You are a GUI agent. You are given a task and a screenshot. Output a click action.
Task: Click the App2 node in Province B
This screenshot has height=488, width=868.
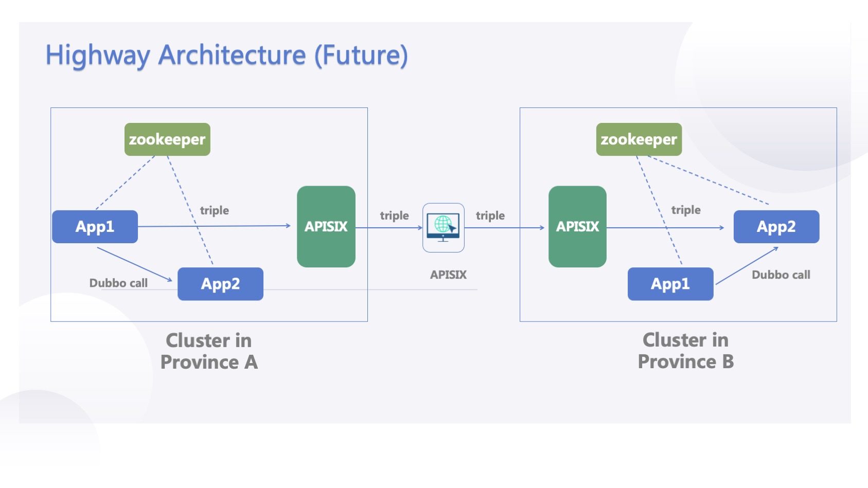point(776,226)
